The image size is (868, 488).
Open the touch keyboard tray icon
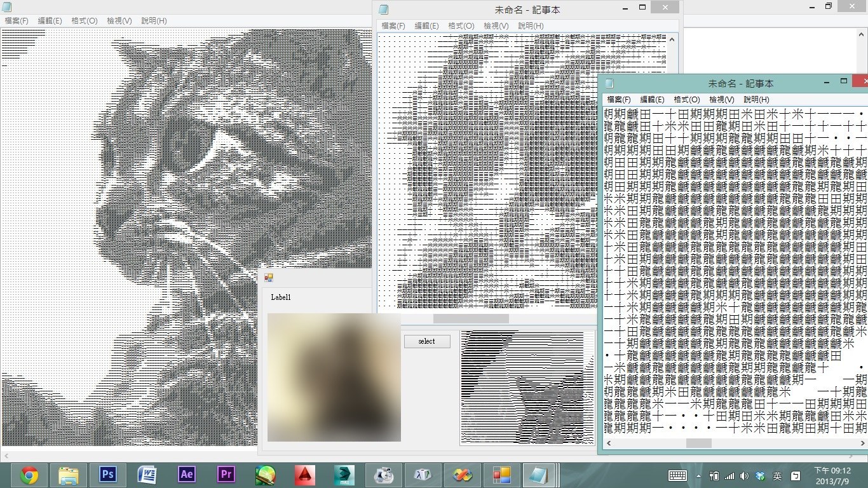[x=677, y=476]
